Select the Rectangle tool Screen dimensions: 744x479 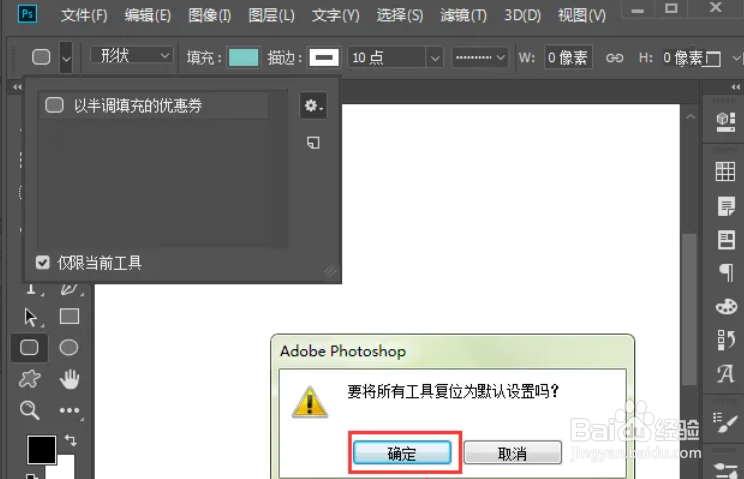tap(69, 316)
